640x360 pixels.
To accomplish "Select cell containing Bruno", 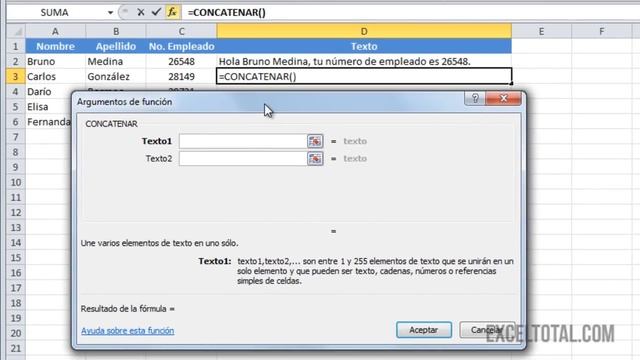I will pos(56,61).
